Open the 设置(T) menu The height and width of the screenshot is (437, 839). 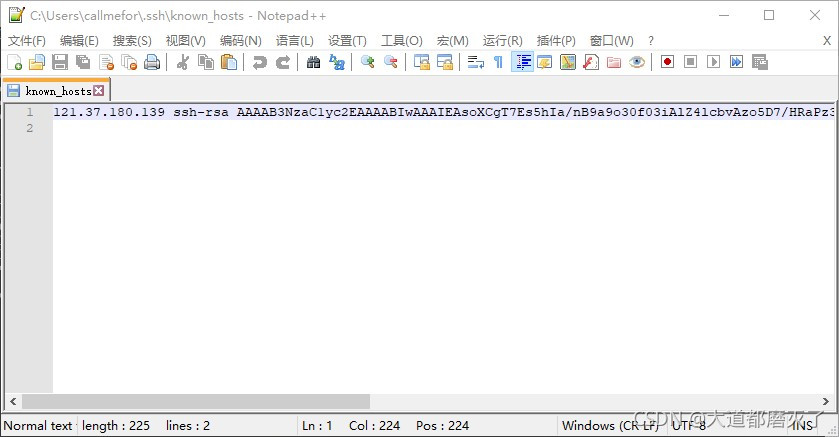click(347, 41)
